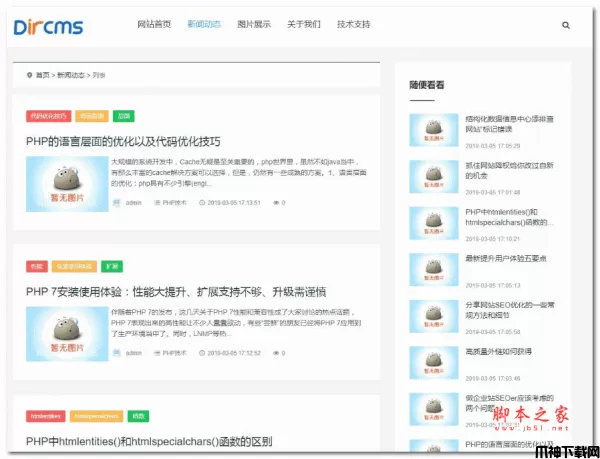Open 网站首页 in the navigation bar

tap(154, 24)
